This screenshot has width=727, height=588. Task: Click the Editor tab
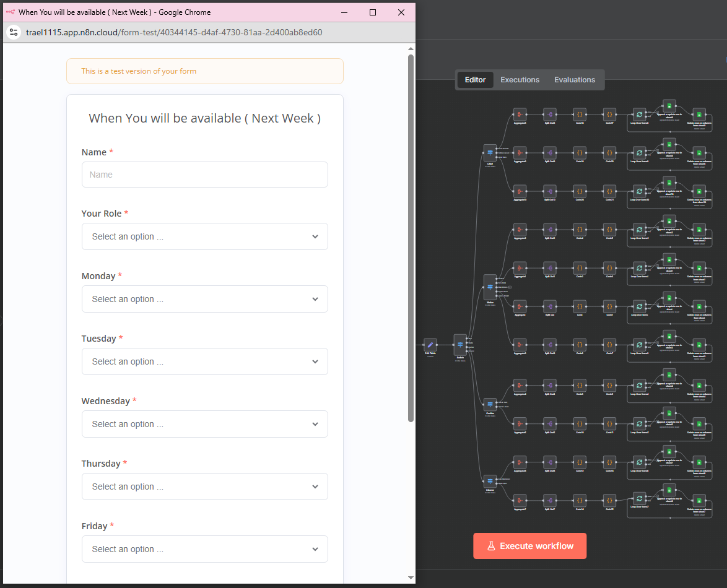pyautogui.click(x=475, y=80)
